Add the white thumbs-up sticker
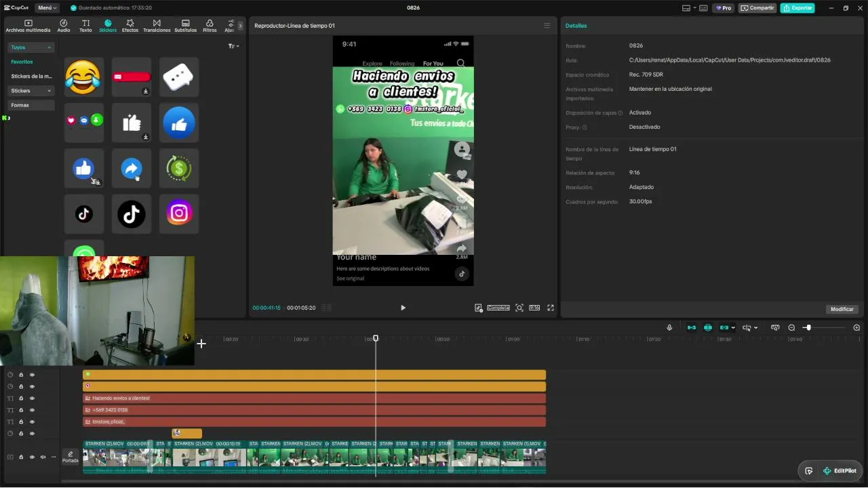This screenshot has width=868, height=488. pyautogui.click(x=131, y=123)
